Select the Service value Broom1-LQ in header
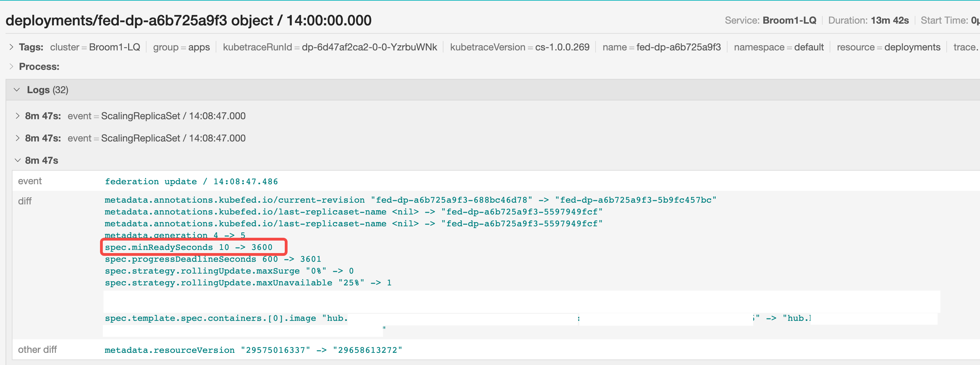 (789, 20)
